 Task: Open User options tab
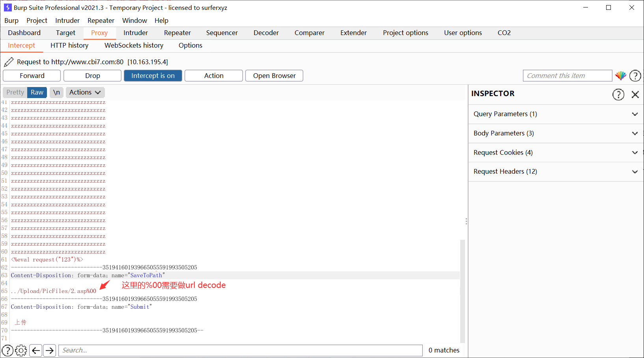pyautogui.click(x=463, y=33)
